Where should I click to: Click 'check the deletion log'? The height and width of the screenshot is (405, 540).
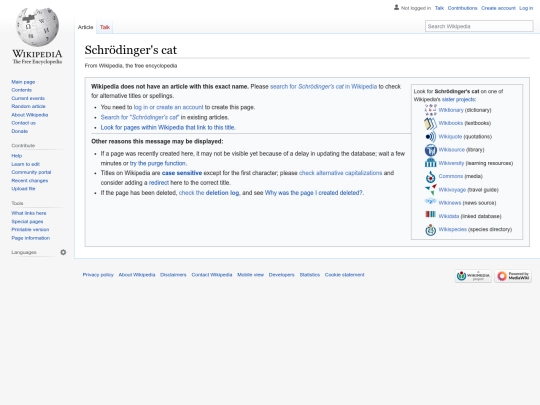click(209, 193)
